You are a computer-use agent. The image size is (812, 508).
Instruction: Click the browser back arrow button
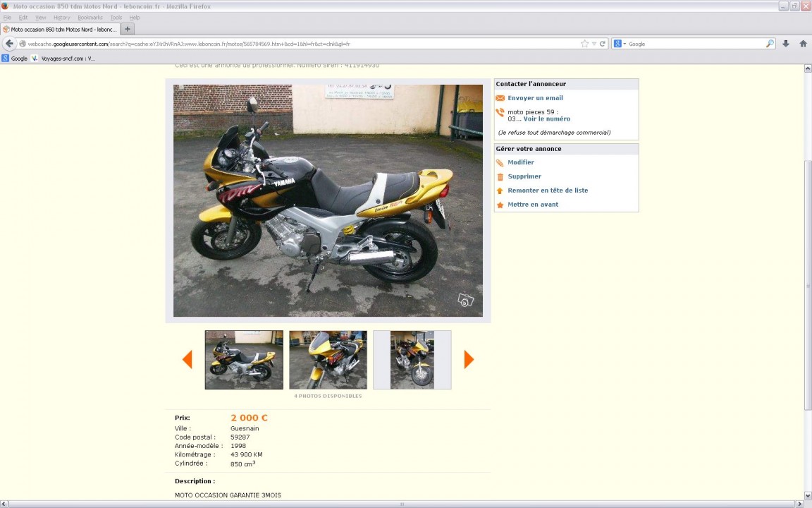coord(10,44)
